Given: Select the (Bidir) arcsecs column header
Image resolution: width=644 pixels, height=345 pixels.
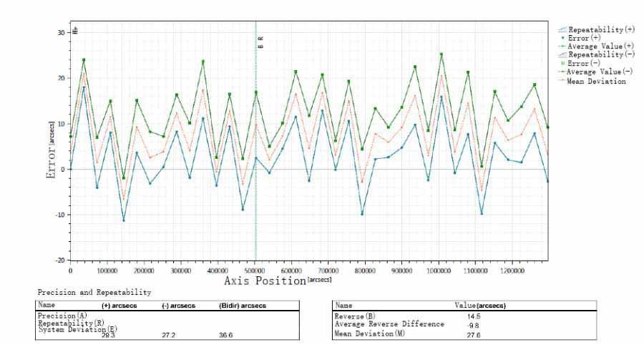Looking at the screenshot, I should (x=243, y=306).
